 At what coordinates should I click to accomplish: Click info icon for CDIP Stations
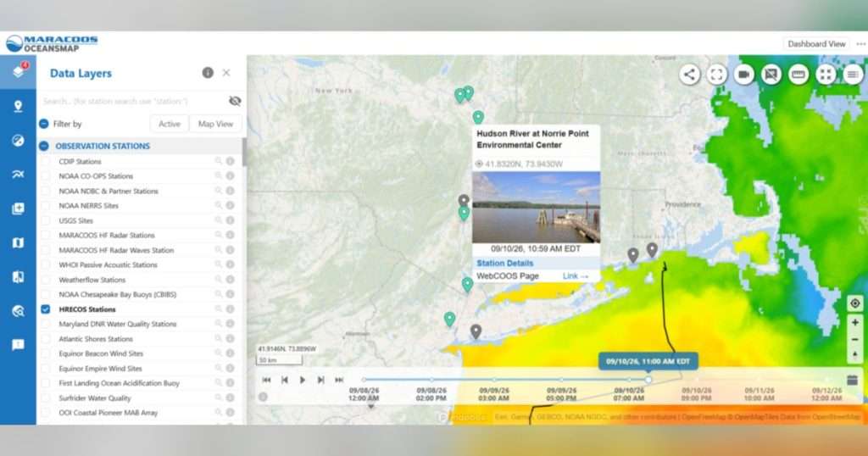tap(231, 161)
